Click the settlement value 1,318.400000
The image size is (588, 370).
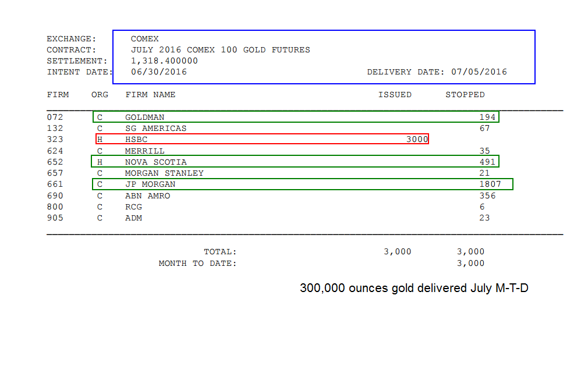[164, 61]
